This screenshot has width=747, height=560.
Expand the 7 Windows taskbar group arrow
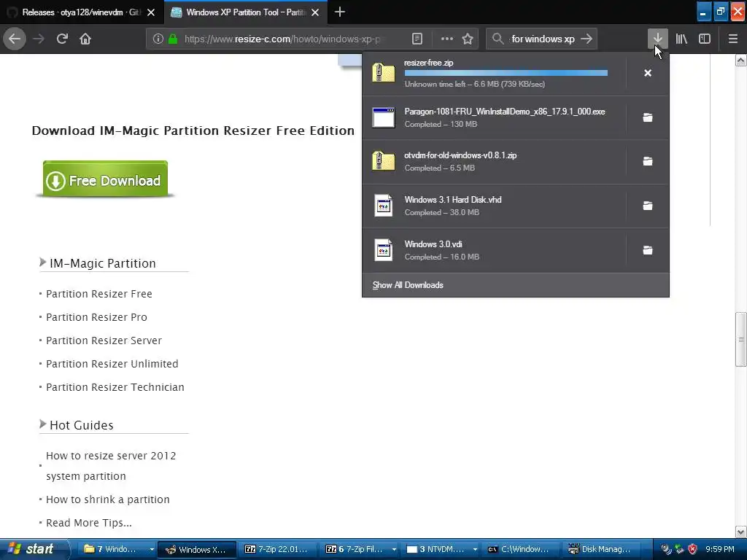[x=152, y=550]
